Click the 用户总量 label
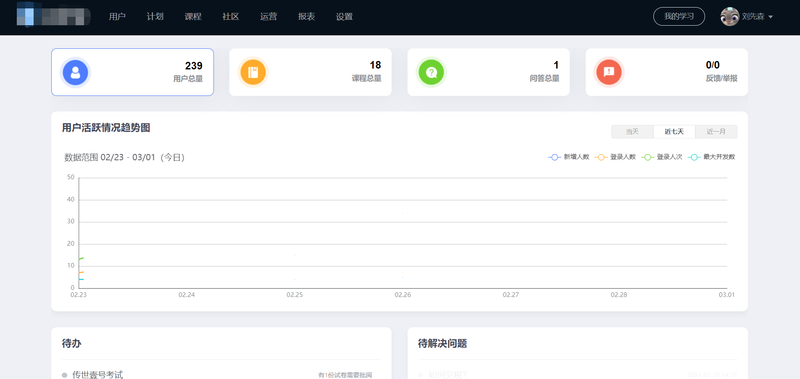The height and width of the screenshot is (379, 800). (x=188, y=79)
